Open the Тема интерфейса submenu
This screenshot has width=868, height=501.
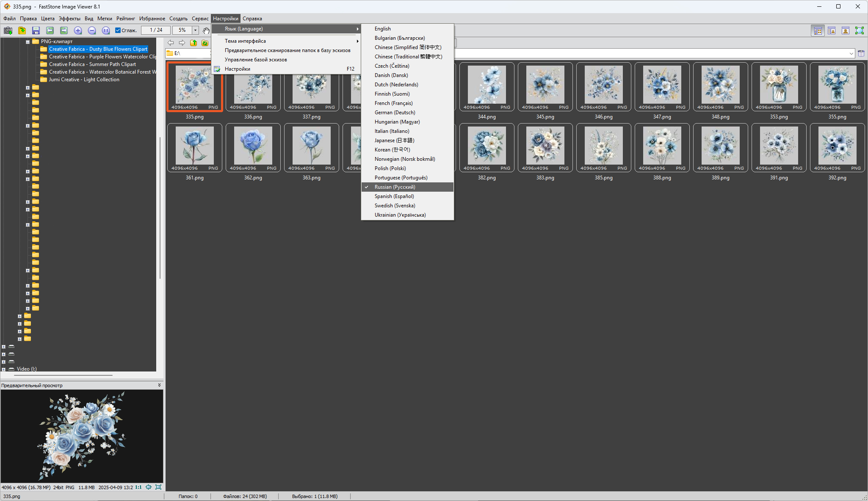click(245, 41)
